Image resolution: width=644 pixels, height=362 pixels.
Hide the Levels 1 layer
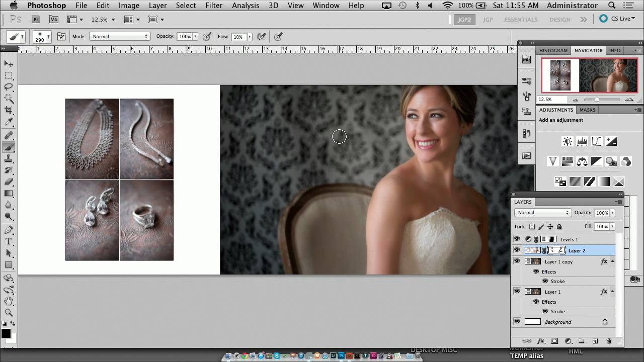point(517,239)
